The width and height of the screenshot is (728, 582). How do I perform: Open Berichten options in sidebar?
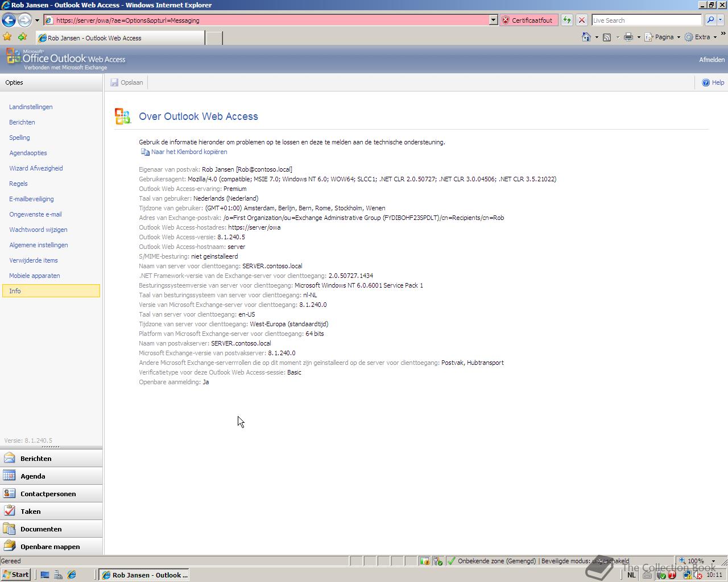pyautogui.click(x=22, y=122)
